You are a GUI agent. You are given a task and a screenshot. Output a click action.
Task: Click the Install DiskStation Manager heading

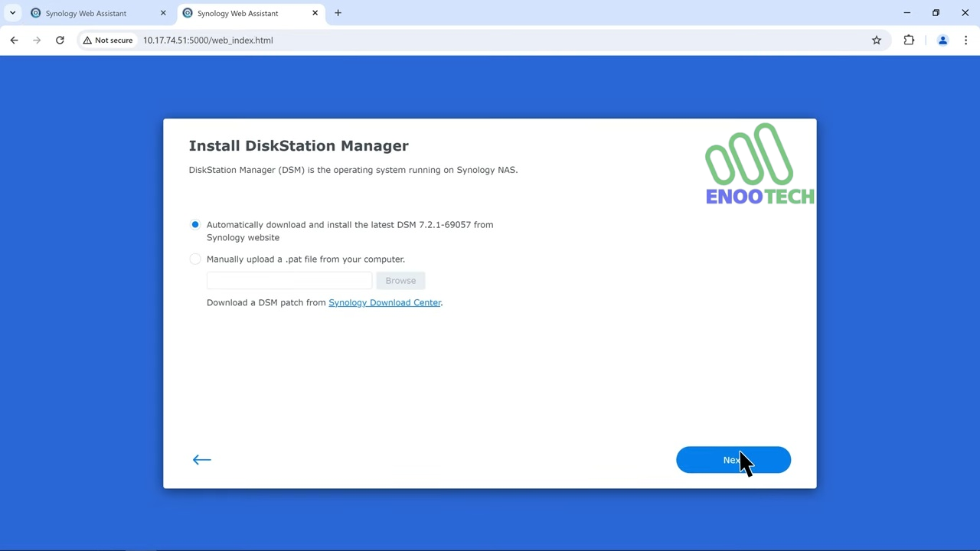click(299, 145)
